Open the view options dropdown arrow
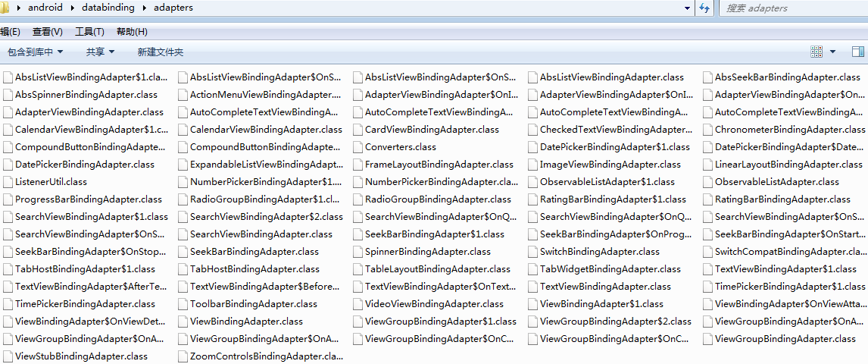Screen dimensions: 868x364 tap(832, 52)
